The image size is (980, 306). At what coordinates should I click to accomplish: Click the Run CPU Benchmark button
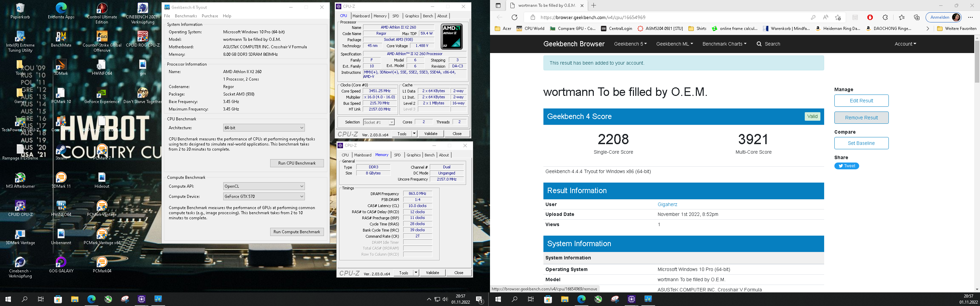[x=297, y=163]
